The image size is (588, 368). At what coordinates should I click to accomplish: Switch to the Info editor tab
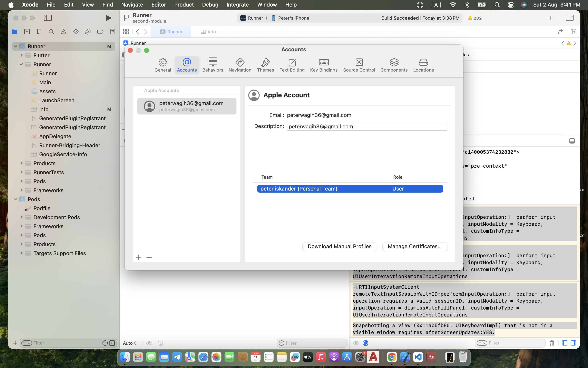(x=208, y=32)
